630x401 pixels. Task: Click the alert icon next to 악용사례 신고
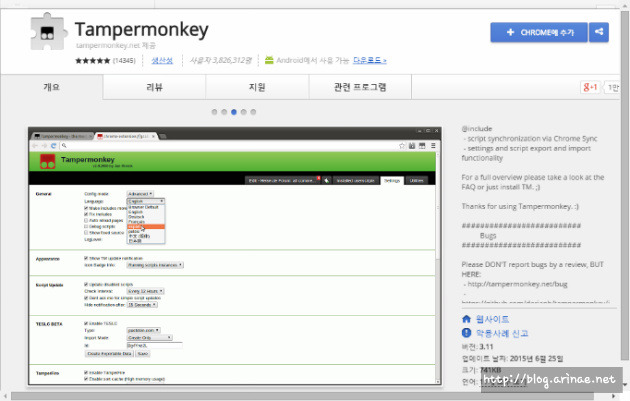(x=466, y=333)
